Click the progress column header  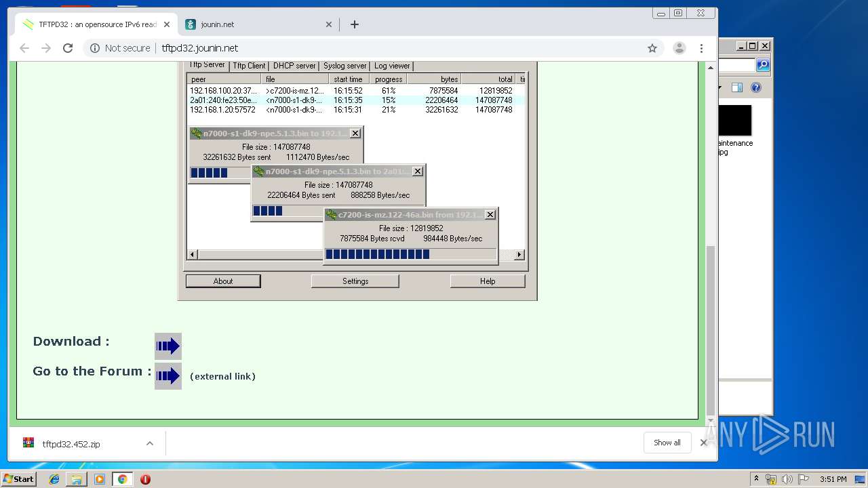389,79
